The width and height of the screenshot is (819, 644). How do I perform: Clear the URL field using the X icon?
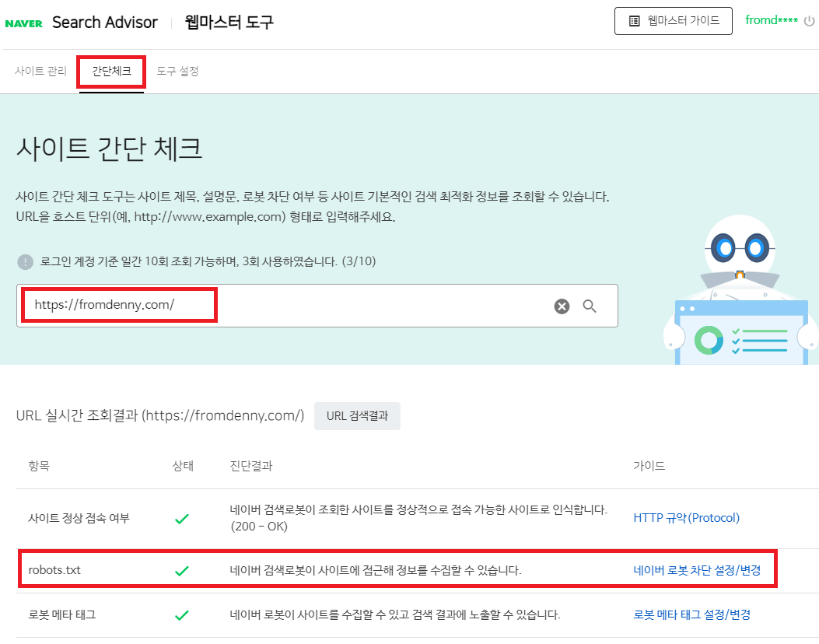click(562, 306)
